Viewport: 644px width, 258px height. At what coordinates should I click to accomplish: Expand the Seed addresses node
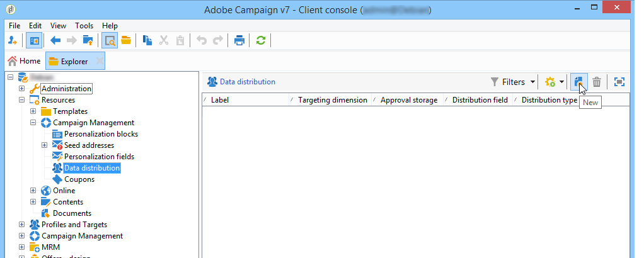[x=45, y=145]
